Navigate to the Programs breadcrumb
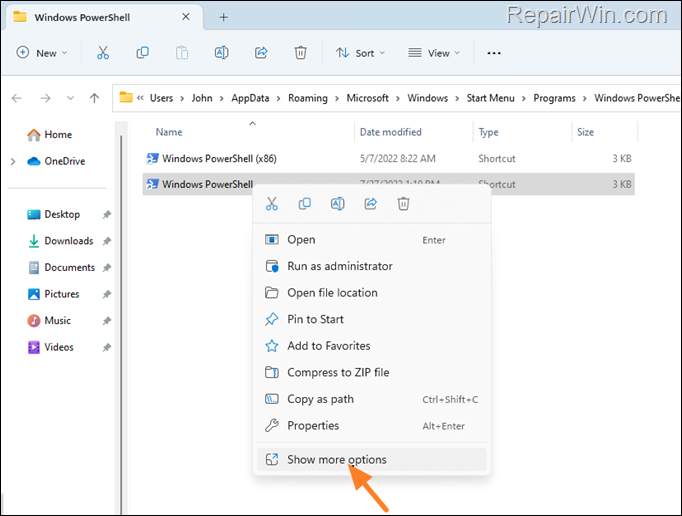 (554, 98)
